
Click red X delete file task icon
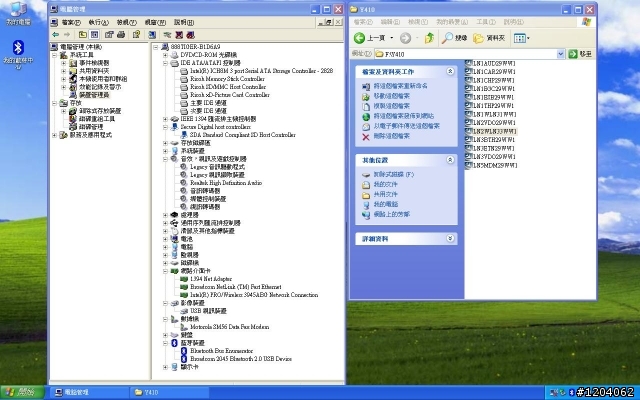(x=366, y=136)
